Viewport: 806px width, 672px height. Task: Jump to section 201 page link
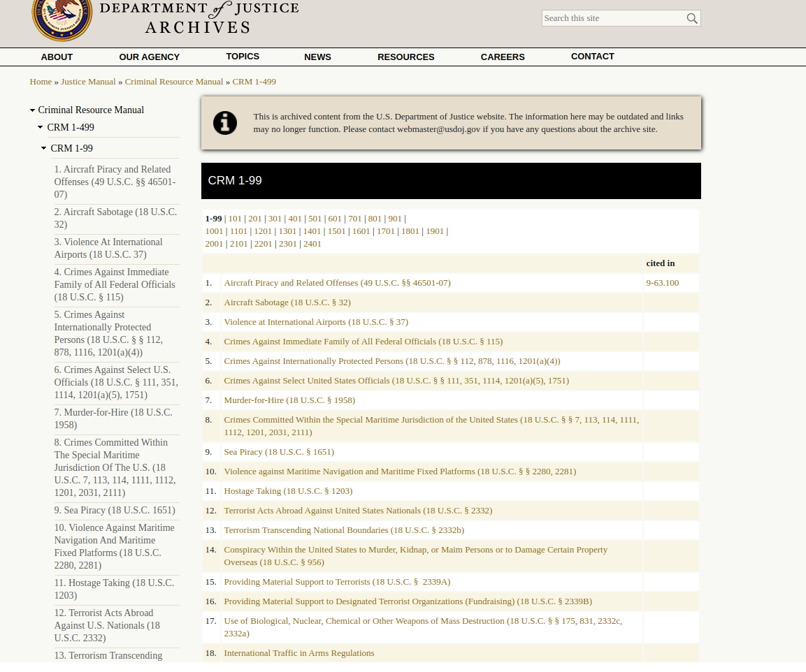click(255, 219)
